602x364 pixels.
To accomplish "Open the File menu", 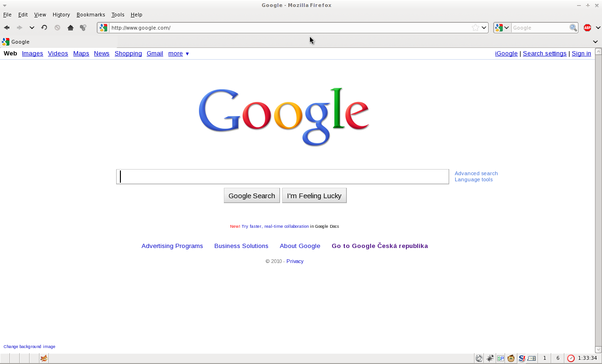I will point(7,15).
